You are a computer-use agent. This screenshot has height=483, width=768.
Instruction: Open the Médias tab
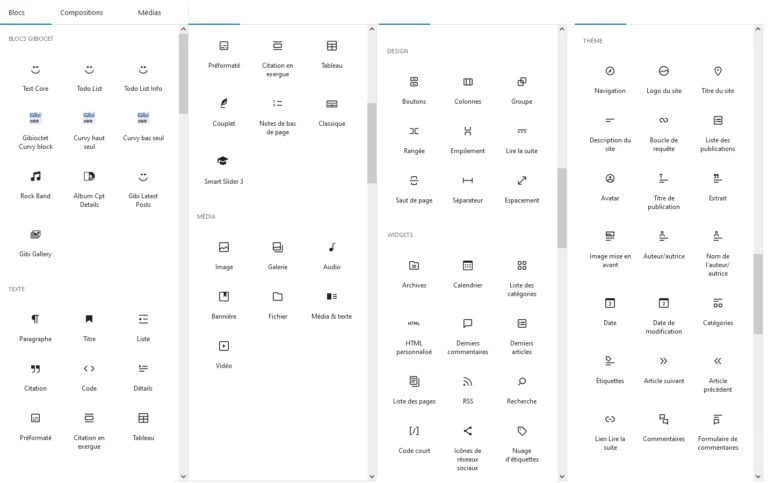point(149,12)
